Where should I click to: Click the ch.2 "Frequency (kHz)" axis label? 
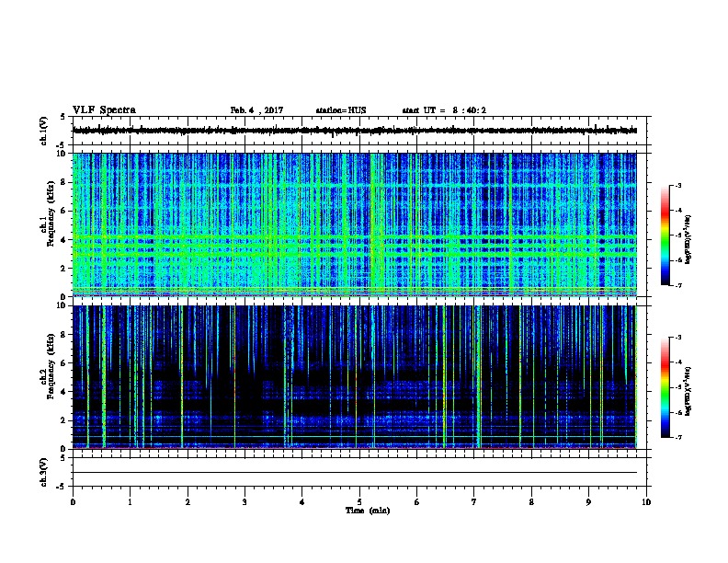[51, 366]
